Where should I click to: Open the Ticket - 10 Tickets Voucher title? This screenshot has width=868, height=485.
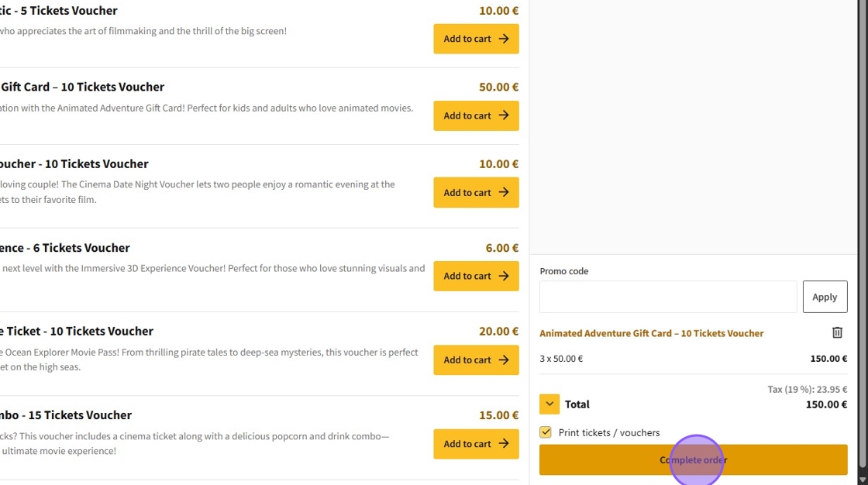(x=77, y=331)
